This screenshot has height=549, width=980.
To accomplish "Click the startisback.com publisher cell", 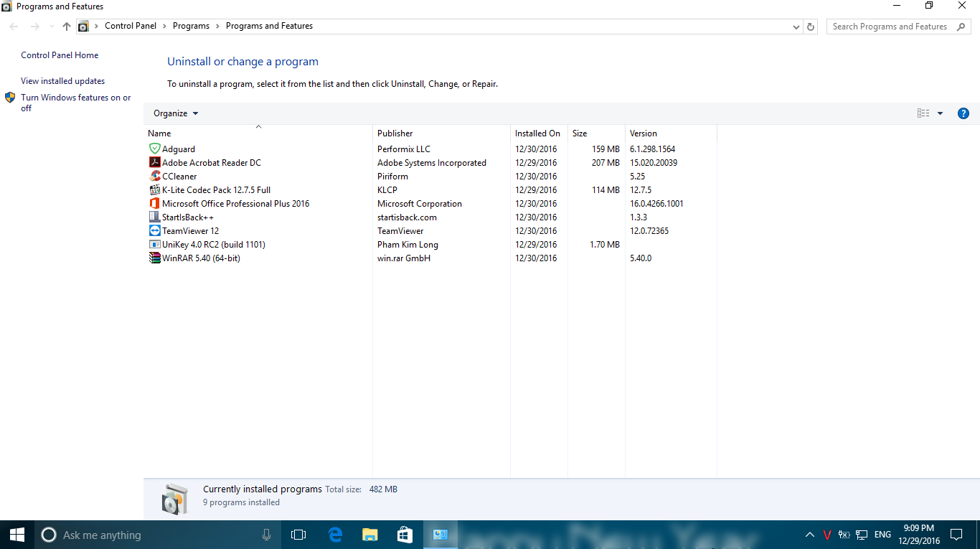I will pyautogui.click(x=407, y=217).
